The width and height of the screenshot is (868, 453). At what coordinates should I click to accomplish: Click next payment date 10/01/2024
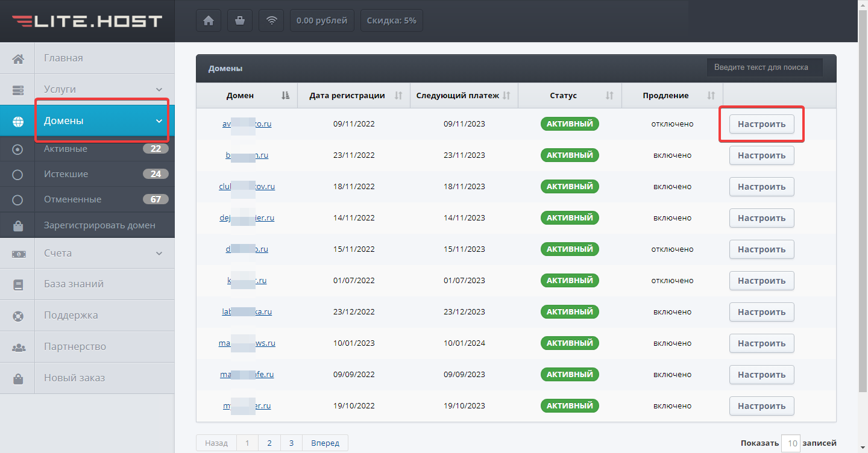point(464,343)
